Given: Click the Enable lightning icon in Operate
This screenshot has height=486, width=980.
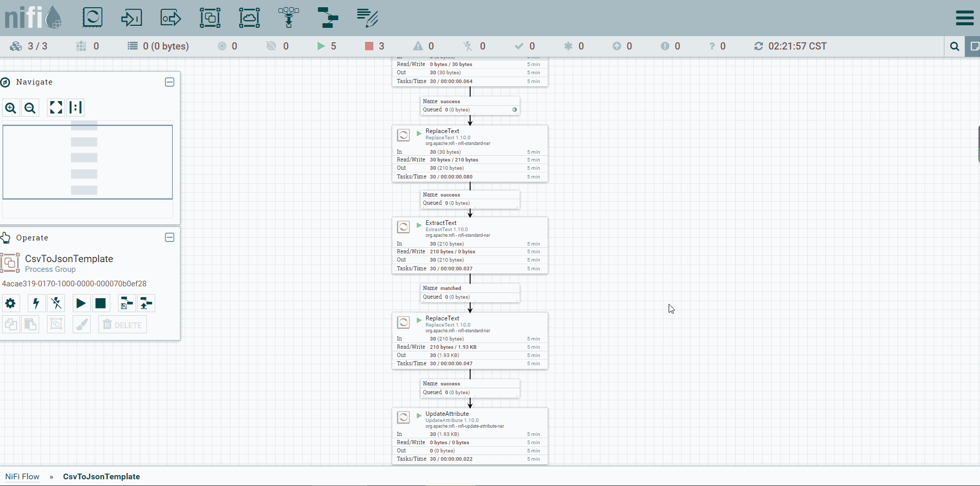Looking at the screenshot, I should [36, 303].
